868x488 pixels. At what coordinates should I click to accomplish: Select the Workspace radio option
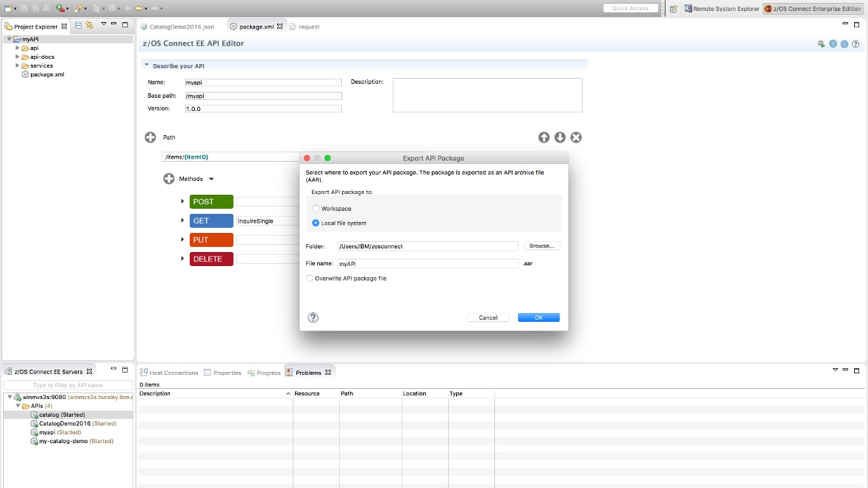pyautogui.click(x=316, y=209)
